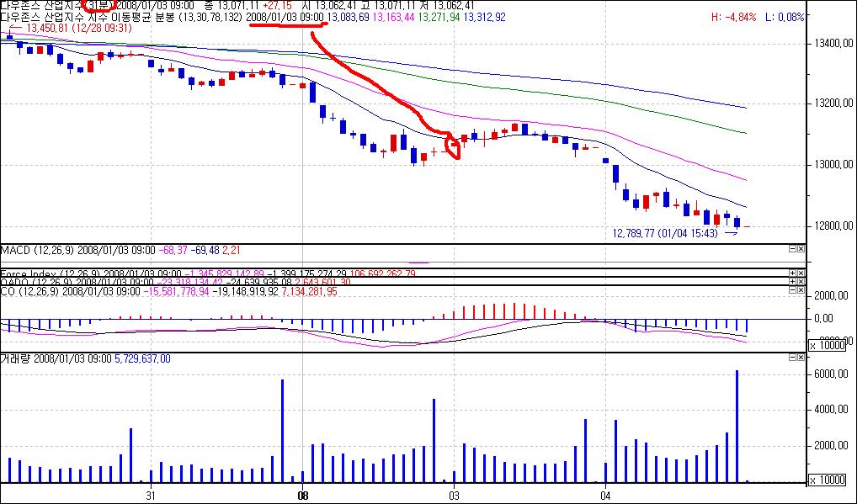Click the 04 date marker on time axis
The width and height of the screenshot is (857, 504).
[x=606, y=494]
